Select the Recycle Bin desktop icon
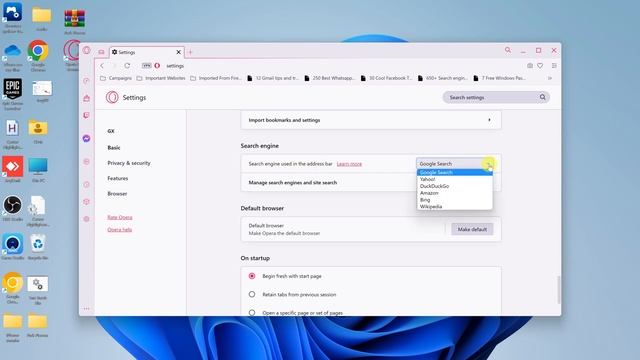 click(38, 247)
